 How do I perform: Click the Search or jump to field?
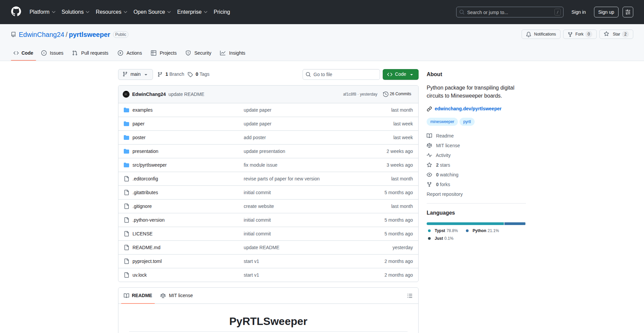[x=509, y=12]
